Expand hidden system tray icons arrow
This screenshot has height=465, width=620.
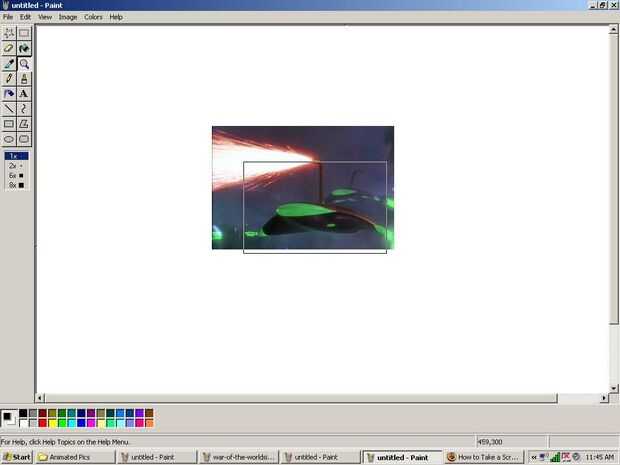534,457
